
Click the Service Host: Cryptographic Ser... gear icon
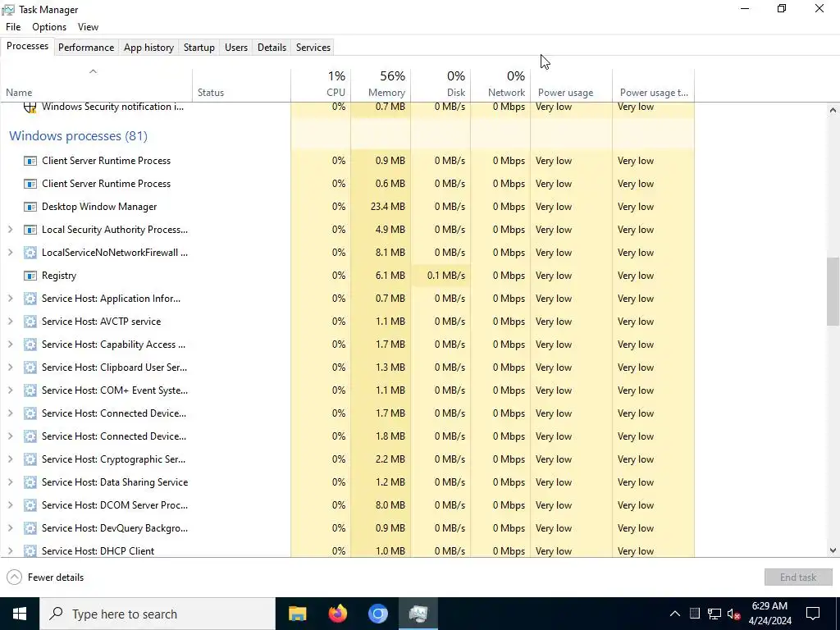[x=30, y=459]
